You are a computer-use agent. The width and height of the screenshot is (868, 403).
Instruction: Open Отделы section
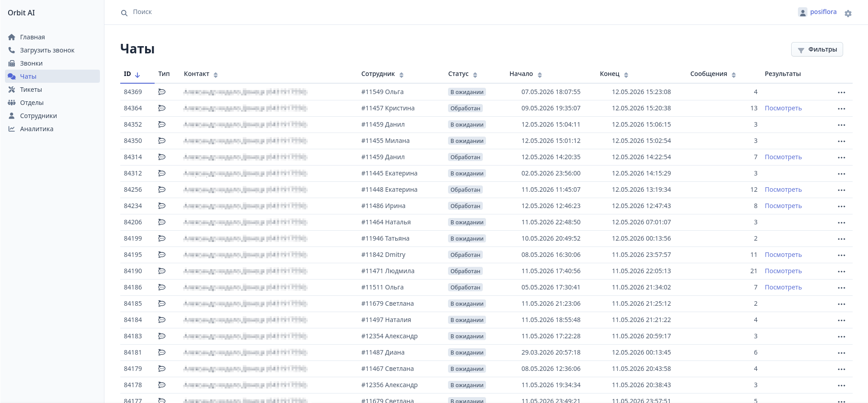pyautogui.click(x=32, y=103)
